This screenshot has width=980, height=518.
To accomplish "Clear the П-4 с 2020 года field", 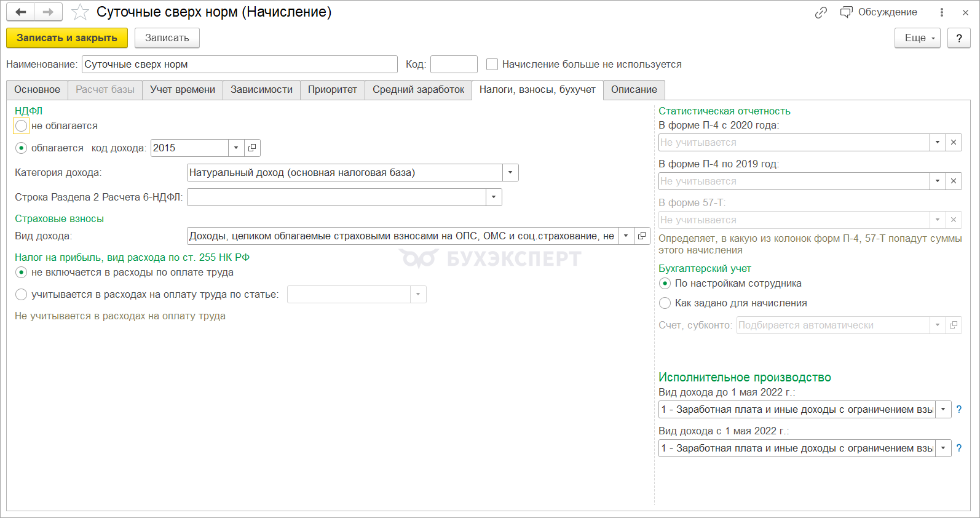I will pyautogui.click(x=954, y=142).
